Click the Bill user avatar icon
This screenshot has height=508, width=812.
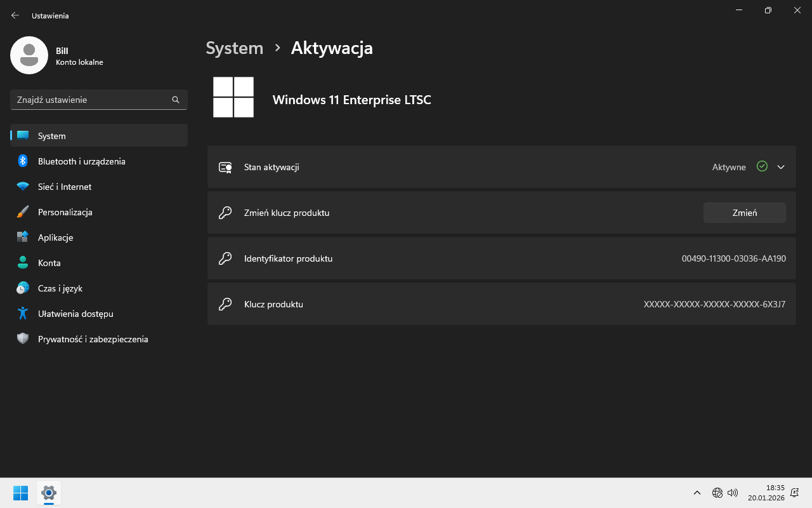pos(29,55)
